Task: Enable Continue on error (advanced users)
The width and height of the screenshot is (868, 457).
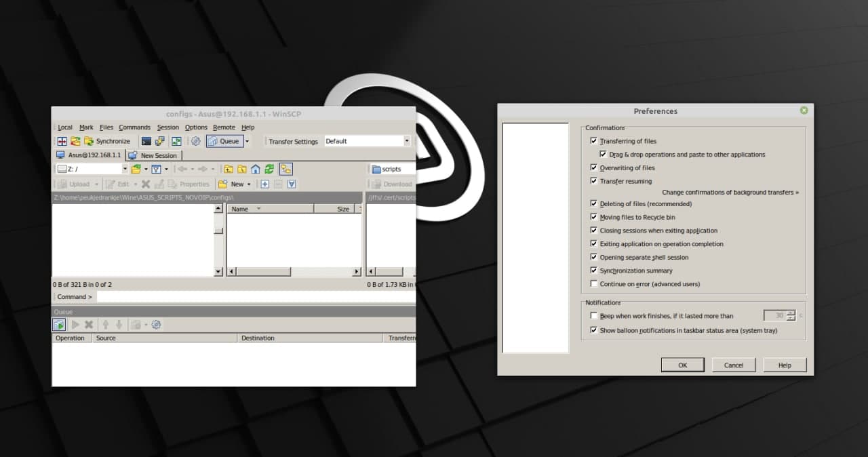Action: pos(594,284)
